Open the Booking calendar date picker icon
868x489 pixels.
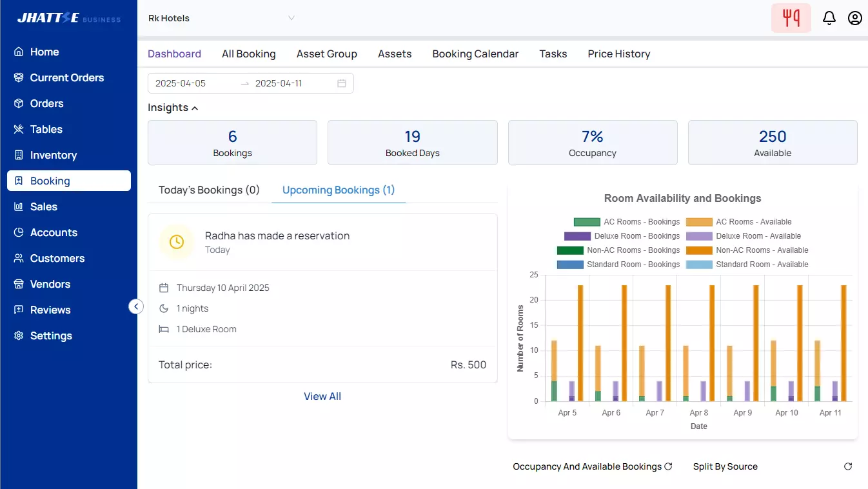[342, 83]
